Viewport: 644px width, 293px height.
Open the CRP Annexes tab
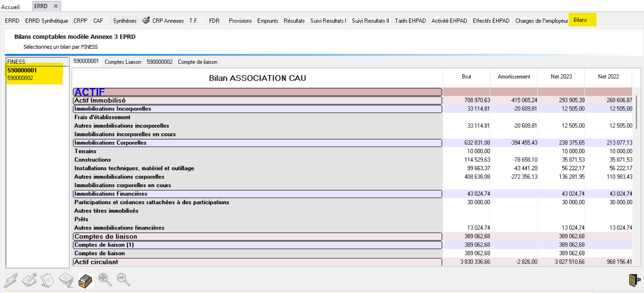[168, 21]
